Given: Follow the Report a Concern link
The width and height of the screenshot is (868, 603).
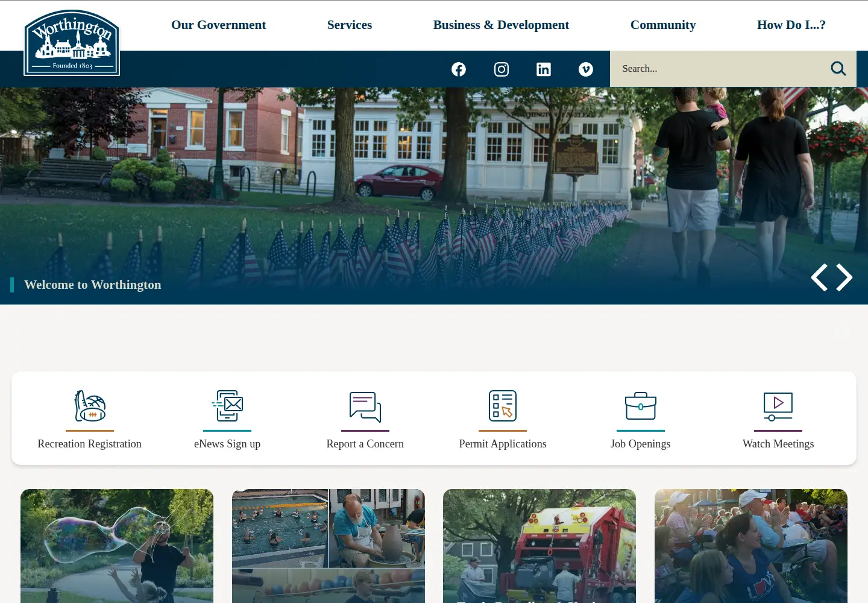Looking at the screenshot, I should pos(365,444).
